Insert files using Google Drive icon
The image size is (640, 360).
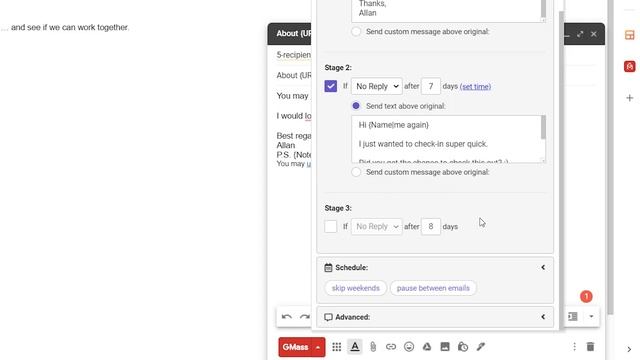[x=427, y=347]
